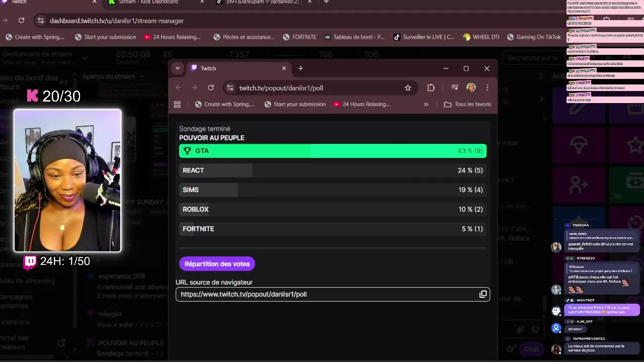
Task: Copy the browser source URL
Action: (483, 294)
